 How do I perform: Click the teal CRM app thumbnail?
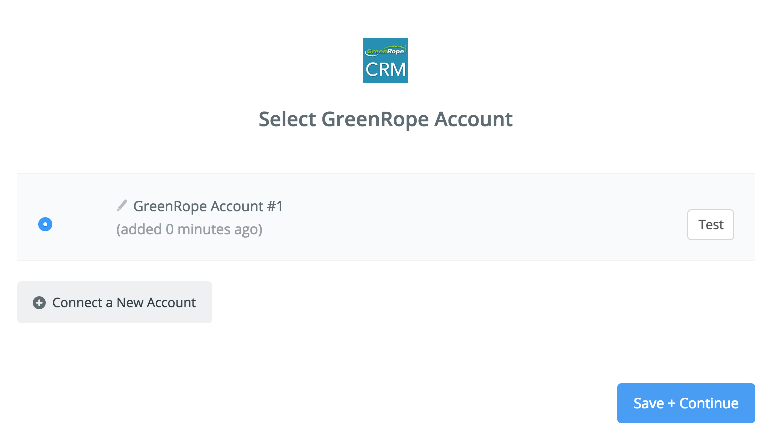pos(385,60)
